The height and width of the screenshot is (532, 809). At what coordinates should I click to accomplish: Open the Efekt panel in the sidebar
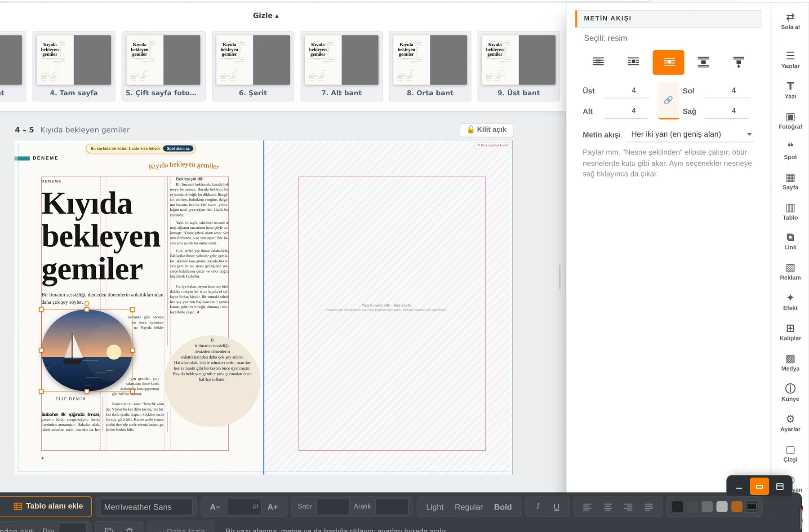pos(790,302)
